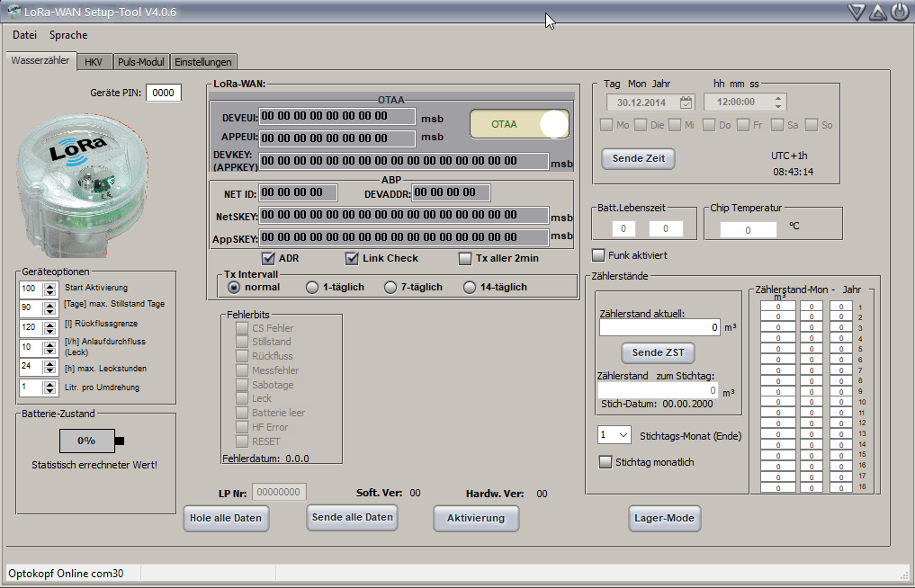This screenshot has width=915, height=588.
Task: Switch to Wasserzähler tab
Action: tap(40, 60)
